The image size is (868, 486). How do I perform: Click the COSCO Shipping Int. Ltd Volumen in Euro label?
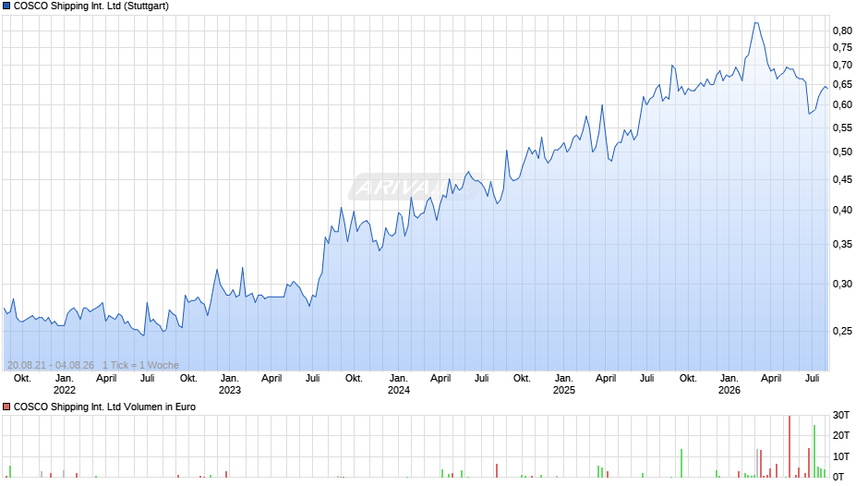[x=104, y=407]
